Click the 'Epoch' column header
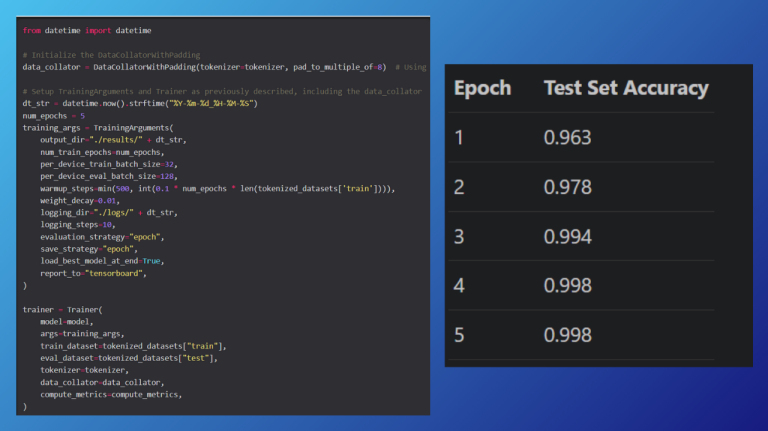Viewport: 768px width, 431px height. click(482, 88)
